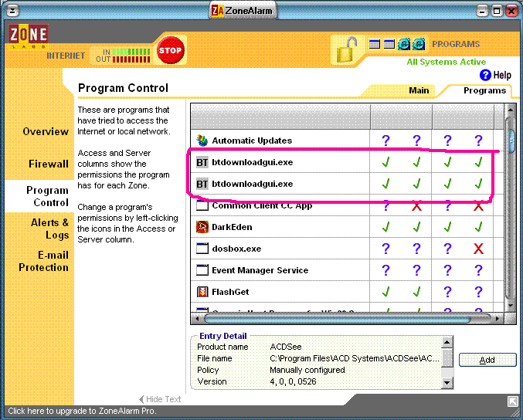Click the dosbox.exe window icon

[202, 249]
